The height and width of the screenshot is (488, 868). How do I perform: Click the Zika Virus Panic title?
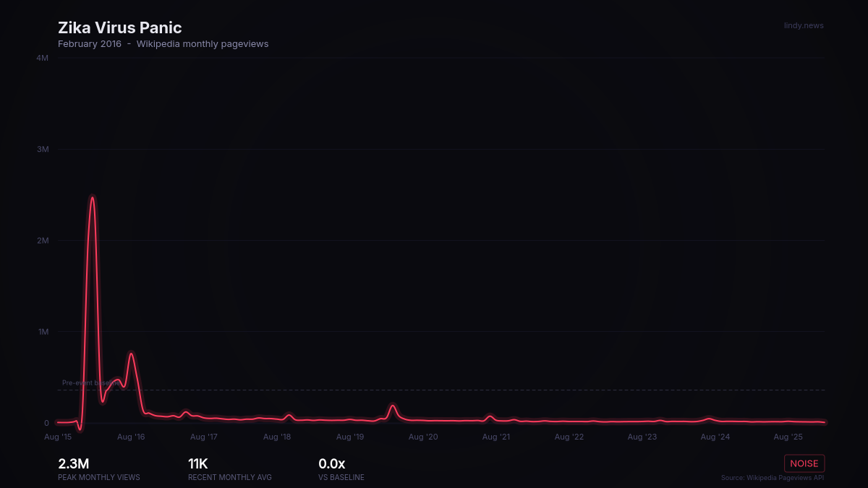(x=119, y=28)
